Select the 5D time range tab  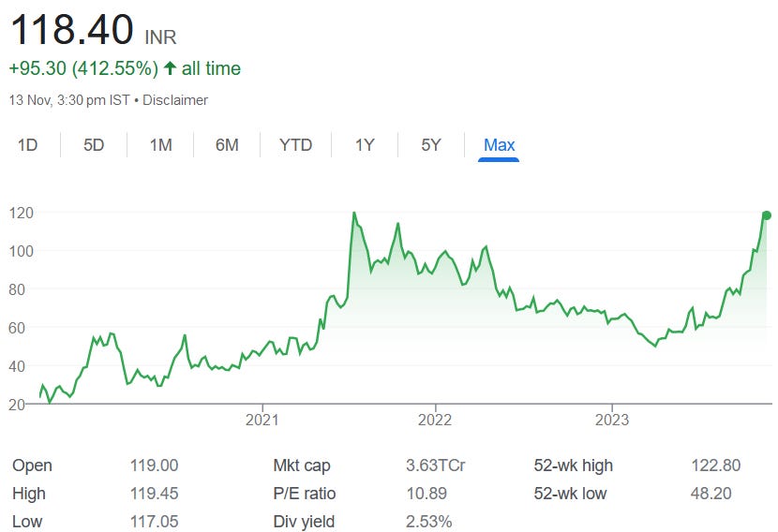tap(94, 145)
